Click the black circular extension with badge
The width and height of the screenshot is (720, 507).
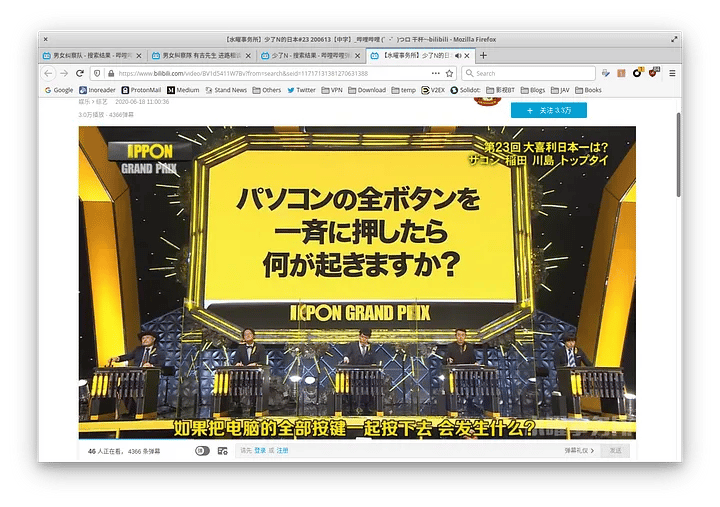pyautogui.click(x=637, y=73)
